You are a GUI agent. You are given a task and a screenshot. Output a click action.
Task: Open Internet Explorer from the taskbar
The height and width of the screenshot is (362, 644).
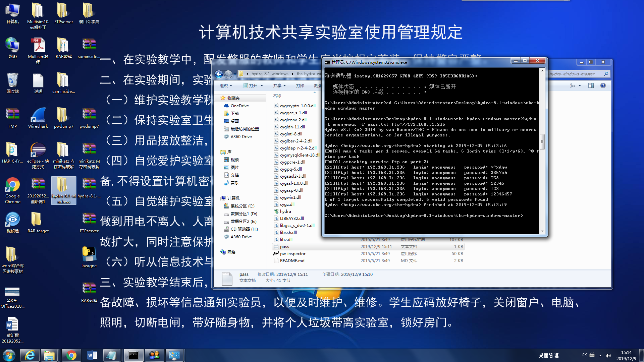(30, 355)
